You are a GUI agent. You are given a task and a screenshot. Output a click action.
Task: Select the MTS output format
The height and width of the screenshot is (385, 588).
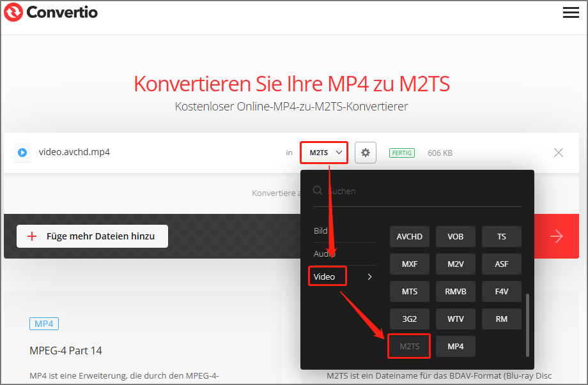pos(409,291)
